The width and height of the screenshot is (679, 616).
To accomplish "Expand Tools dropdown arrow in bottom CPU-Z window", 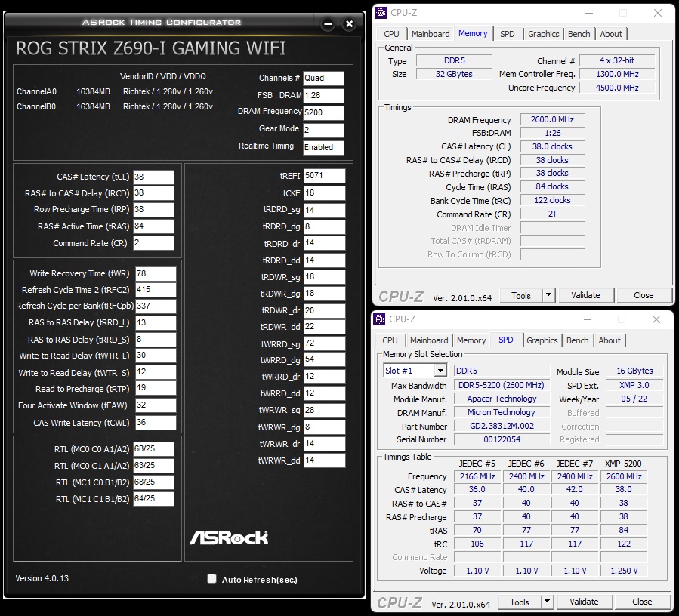I will [x=547, y=602].
